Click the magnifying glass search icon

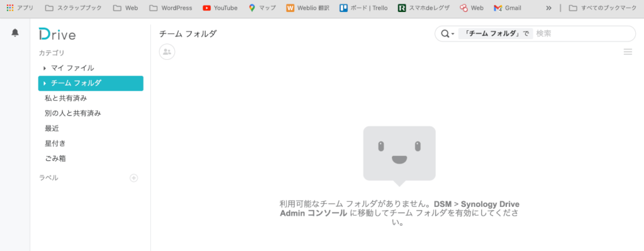click(445, 34)
